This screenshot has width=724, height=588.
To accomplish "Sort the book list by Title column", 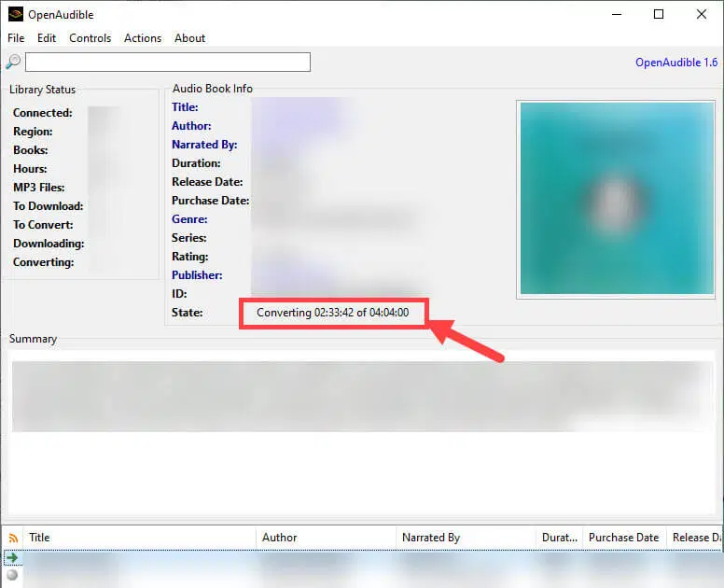I will point(140,538).
